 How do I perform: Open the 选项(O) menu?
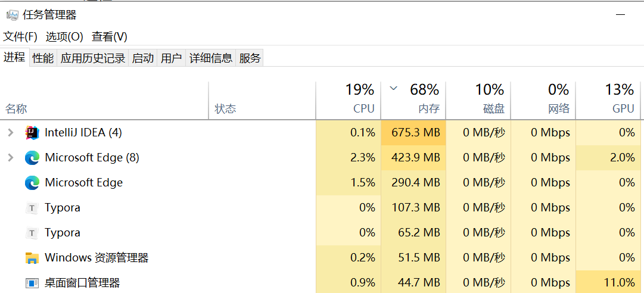pyautogui.click(x=64, y=37)
